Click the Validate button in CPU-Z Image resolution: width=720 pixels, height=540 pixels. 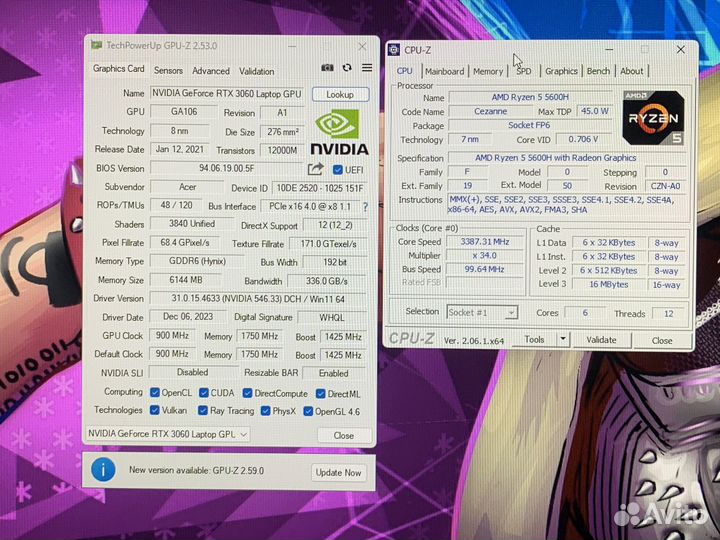(x=602, y=340)
